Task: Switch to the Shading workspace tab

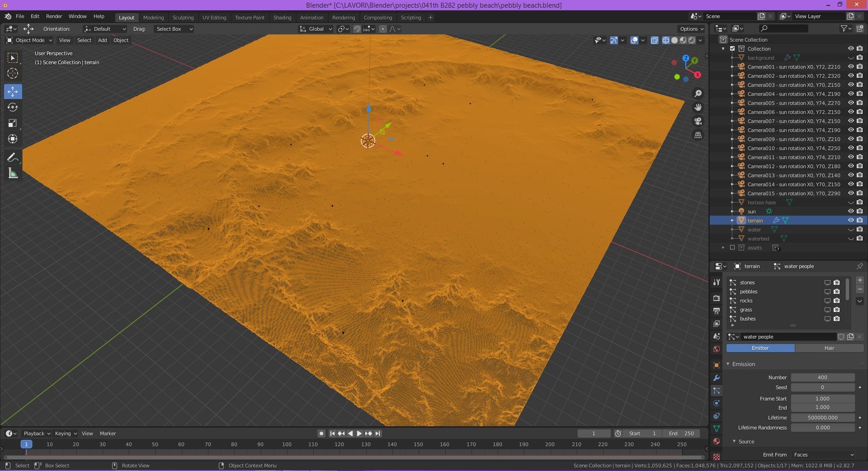Action: pos(283,17)
